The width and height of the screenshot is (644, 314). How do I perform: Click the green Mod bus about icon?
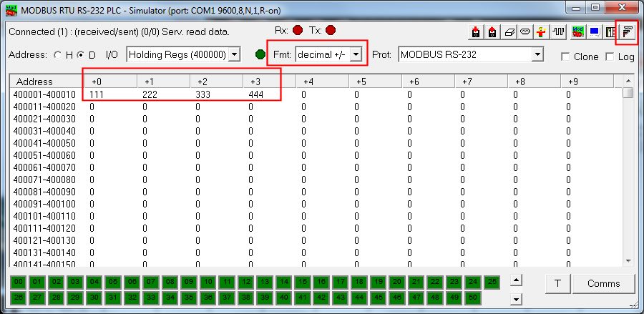(x=578, y=31)
